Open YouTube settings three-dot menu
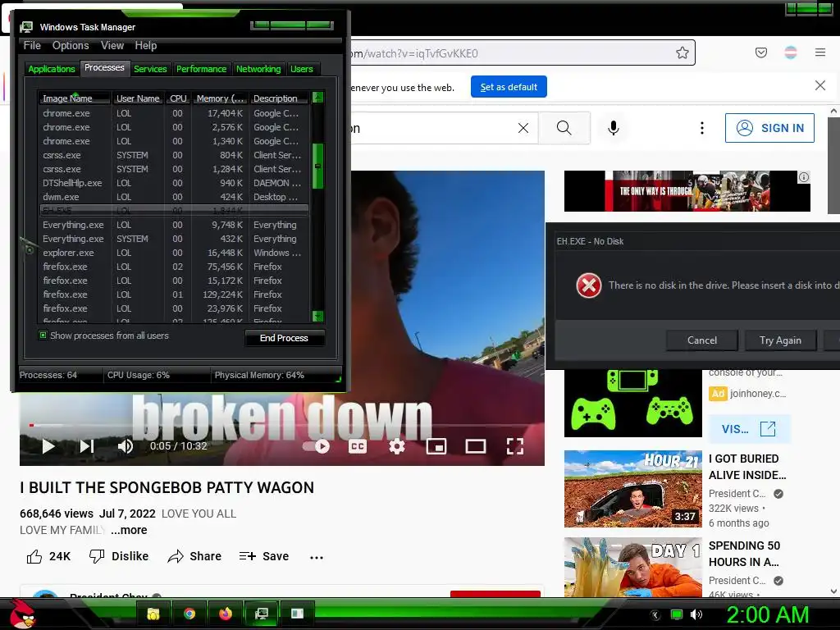The image size is (840, 630). (702, 128)
